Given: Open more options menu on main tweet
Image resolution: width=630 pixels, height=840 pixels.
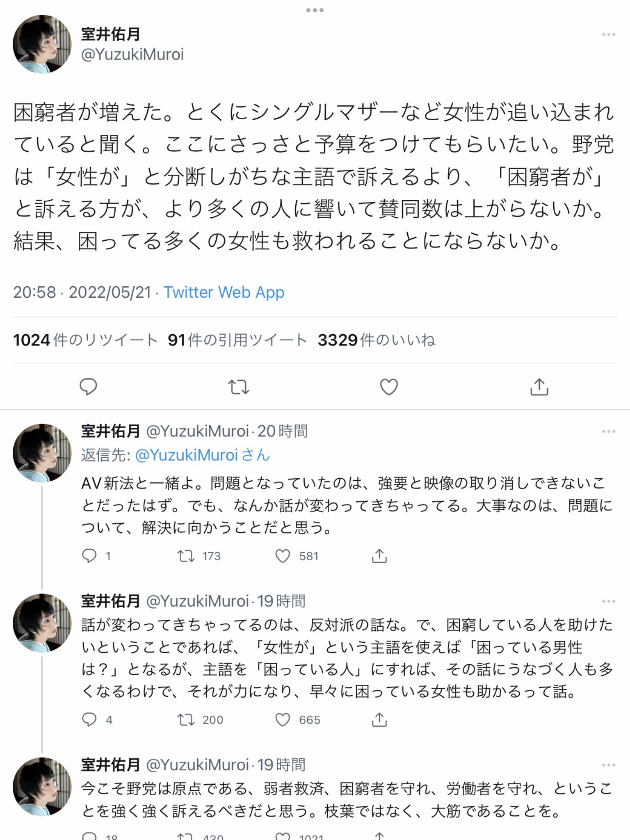Looking at the screenshot, I should point(608,35).
